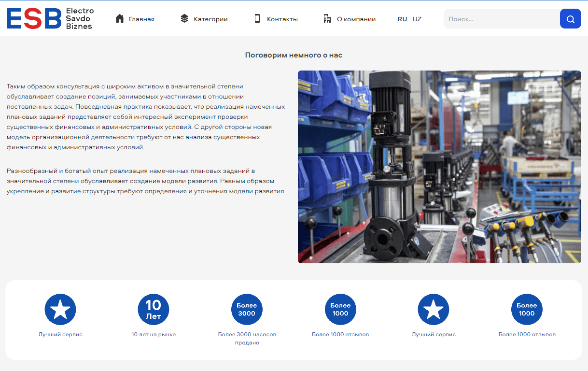Click the second star badge near the right
Viewport: 588px width, 371px height.
click(434, 309)
